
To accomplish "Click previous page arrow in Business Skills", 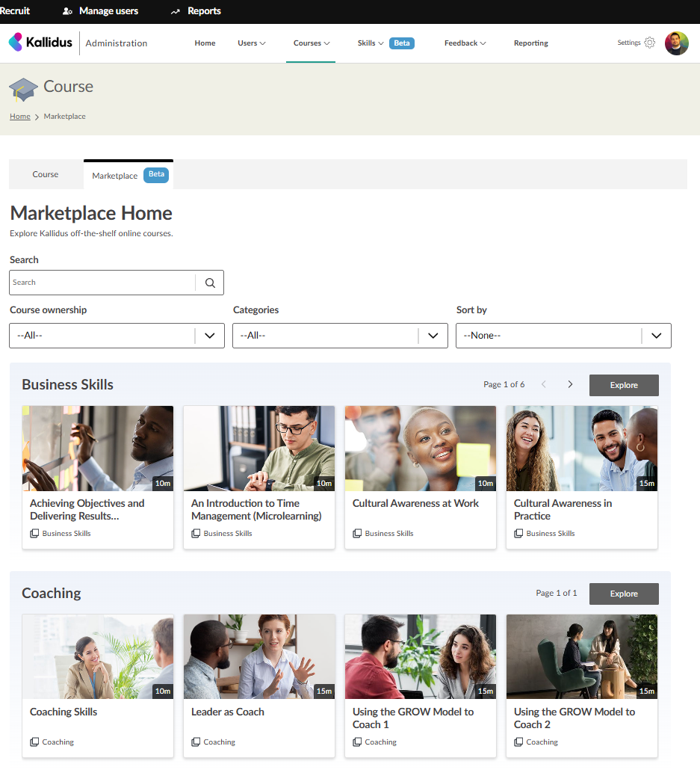I will point(544,384).
